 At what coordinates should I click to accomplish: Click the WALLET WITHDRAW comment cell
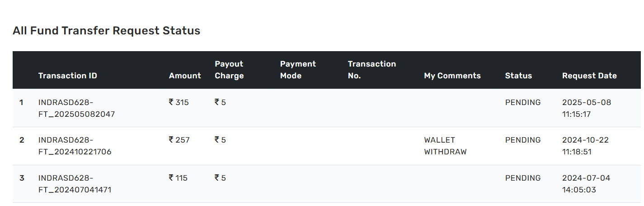point(445,146)
